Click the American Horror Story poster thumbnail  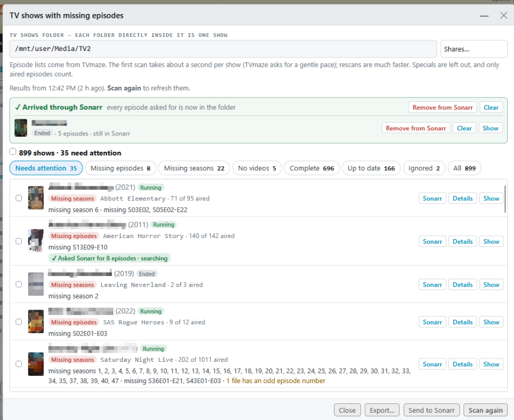[36, 241]
